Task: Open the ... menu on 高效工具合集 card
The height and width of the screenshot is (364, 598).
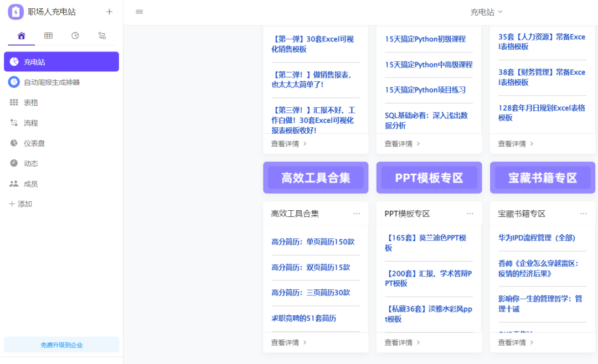Action: [357, 213]
